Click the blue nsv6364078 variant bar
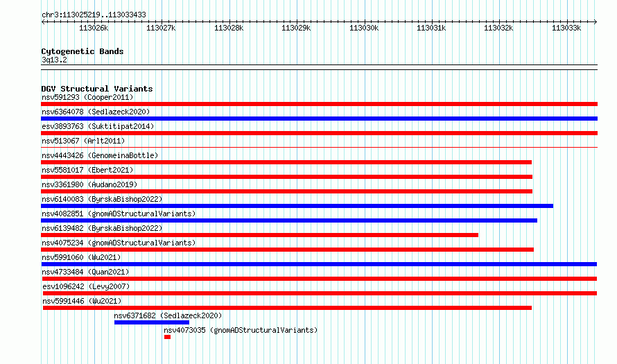This screenshot has width=617, height=364. click(319, 119)
